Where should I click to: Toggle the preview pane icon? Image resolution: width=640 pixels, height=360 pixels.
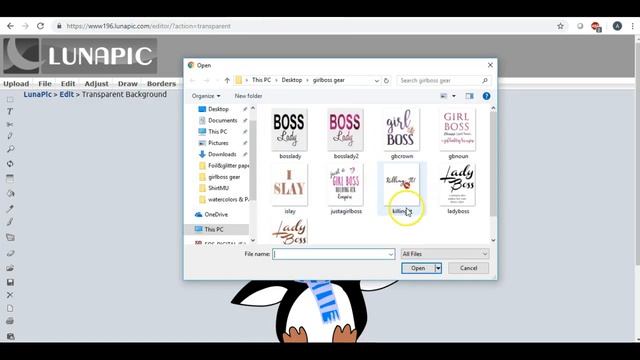click(469, 96)
